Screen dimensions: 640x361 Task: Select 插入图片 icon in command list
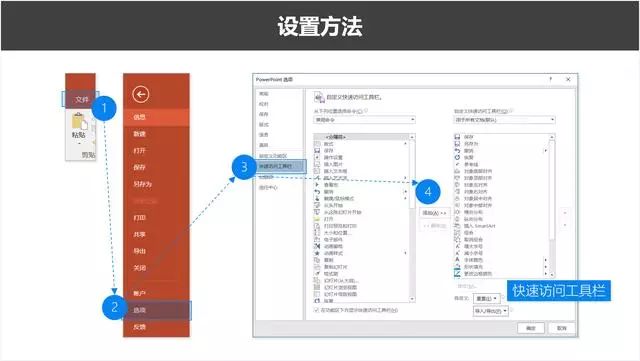pyautogui.click(x=317, y=164)
